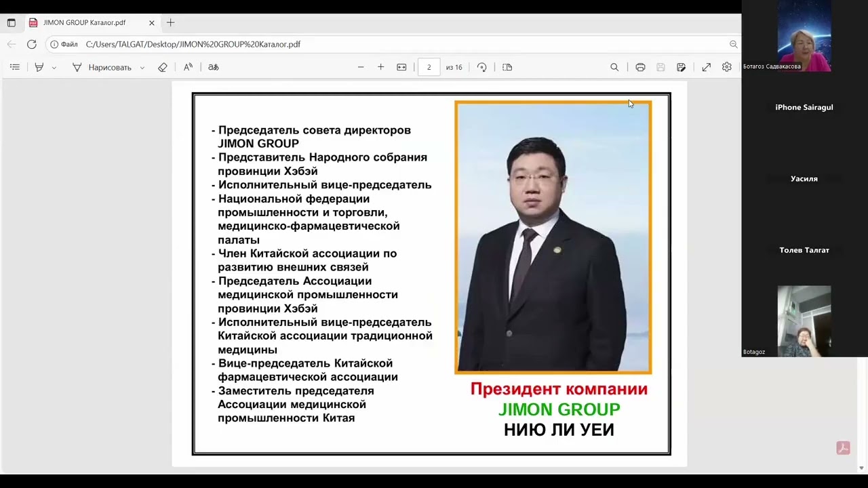Select the JIMON GROUP Каталог.pdf tab
Screen dimensions: 868x488
pos(92,22)
